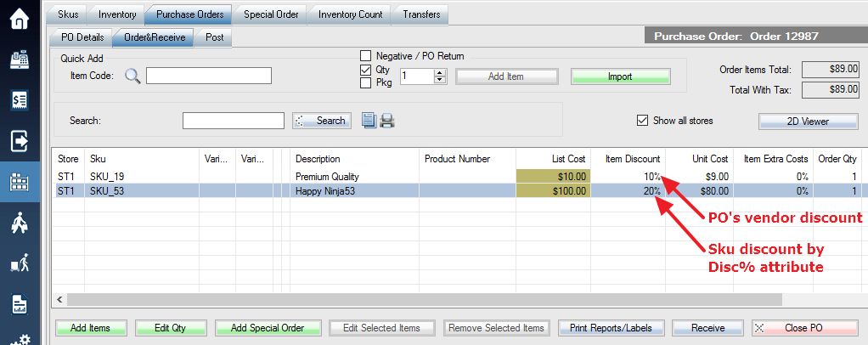Sort by the Unit Cost header
Image resolution: width=868 pixels, height=345 pixels.
click(x=700, y=159)
